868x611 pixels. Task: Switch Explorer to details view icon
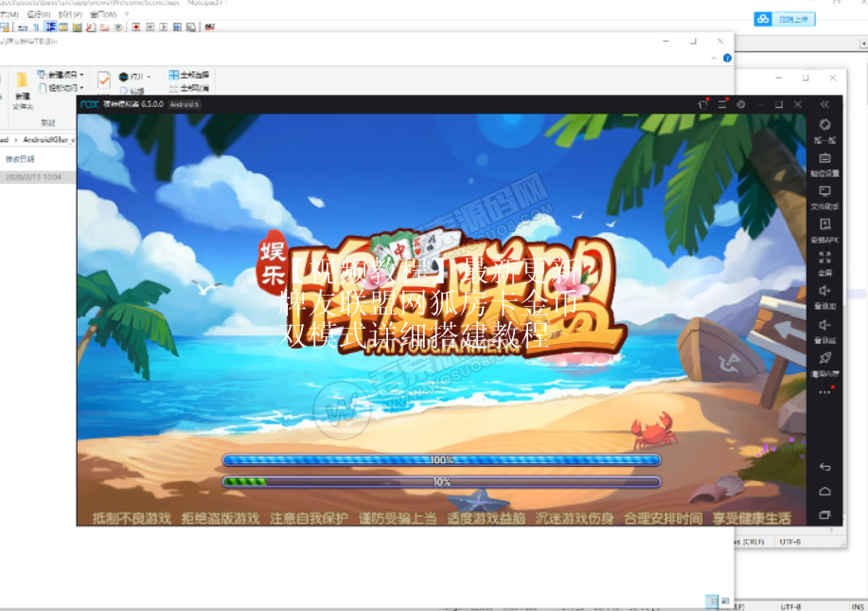(710, 601)
